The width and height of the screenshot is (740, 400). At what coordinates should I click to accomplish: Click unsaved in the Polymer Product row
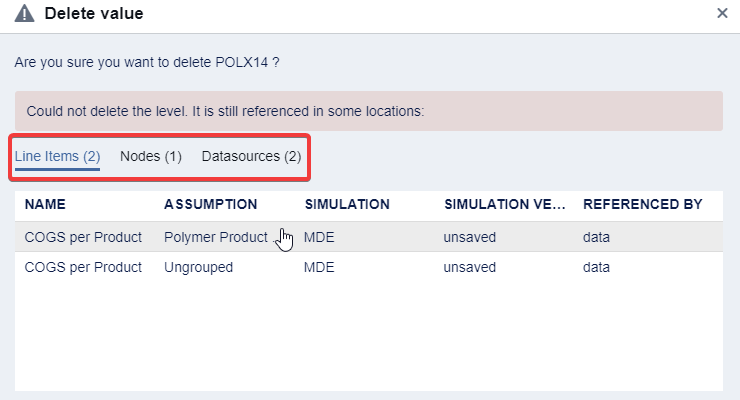pos(471,237)
